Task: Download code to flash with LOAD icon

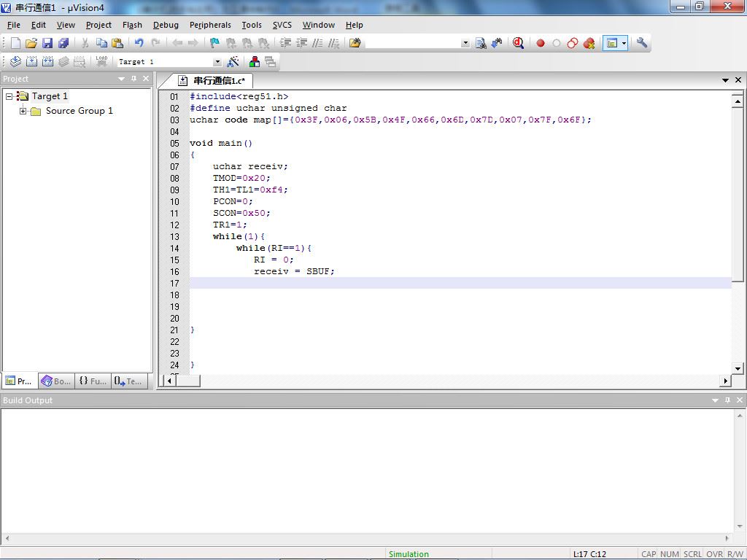Action: (101, 61)
